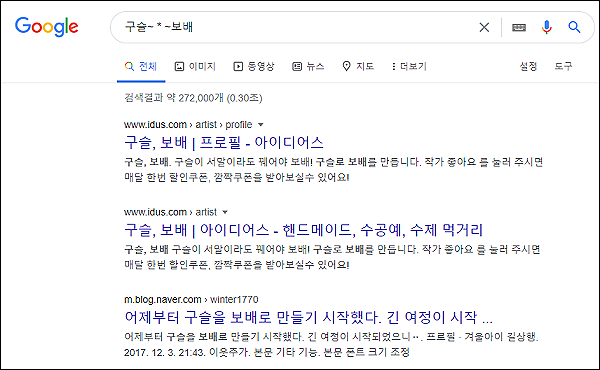600x370 pixels.
Task: Expand dropdown arrow next to idus artist › profile
Action: [x=261, y=125]
